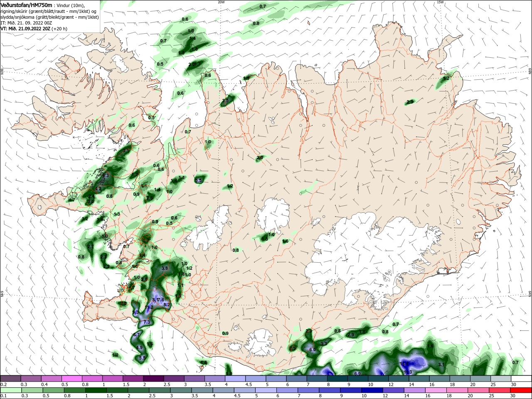The height and width of the screenshot is (399, 532).
Task: Click the 4.9 precipitation value on the map
Action: [x=140, y=347]
